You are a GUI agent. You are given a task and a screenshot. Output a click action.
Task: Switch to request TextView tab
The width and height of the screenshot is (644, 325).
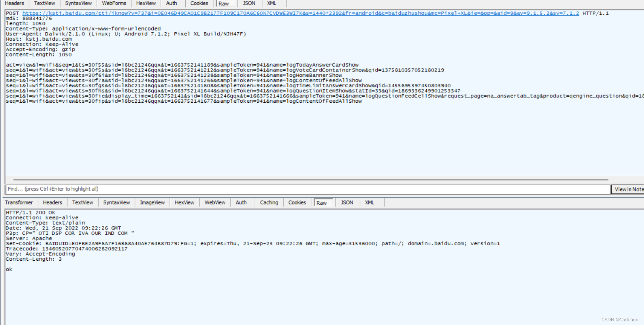[x=44, y=3]
